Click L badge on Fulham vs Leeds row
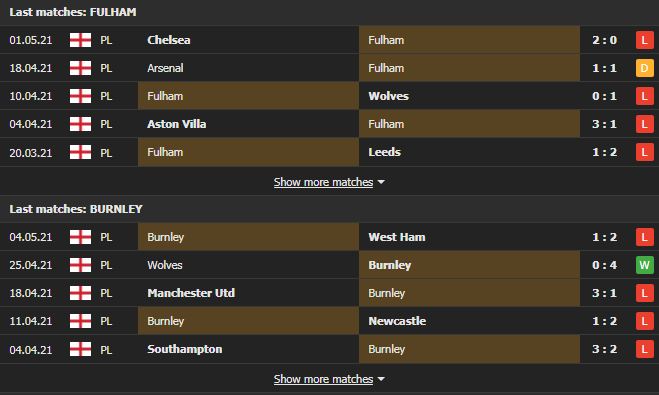The image size is (659, 395). 644,152
